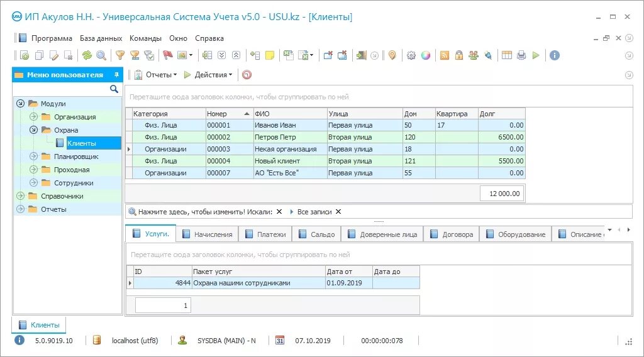This screenshot has height=357, width=644.
Task: Open the Команды menu
Action: tap(145, 38)
